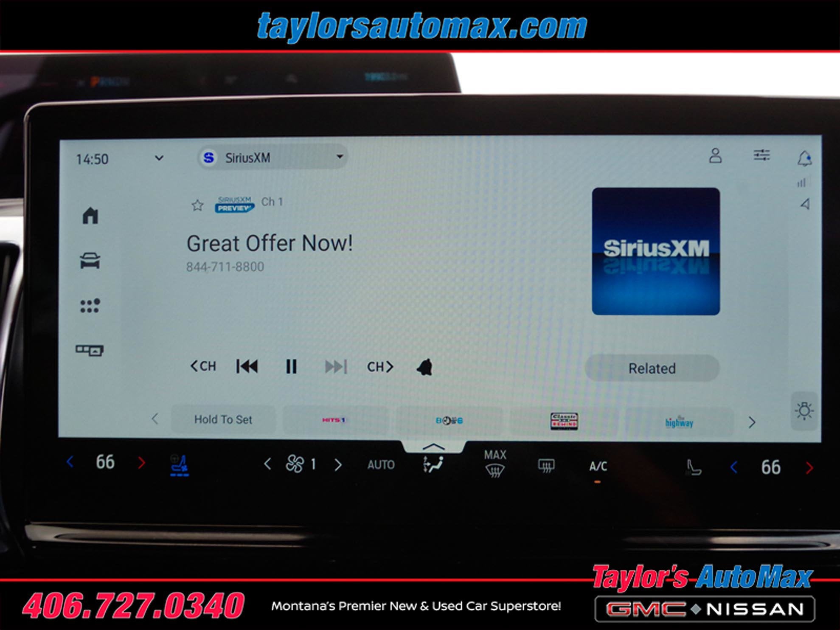Viewport: 840px width, 630px height.
Task: Raise the driver temperature with red arrow
Action: click(x=141, y=462)
